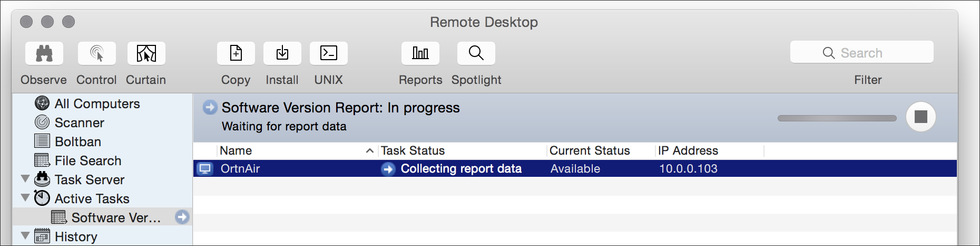Screen dimensions: 980x246
Task: Select the OrtnAir computer row
Action: click(x=575, y=168)
